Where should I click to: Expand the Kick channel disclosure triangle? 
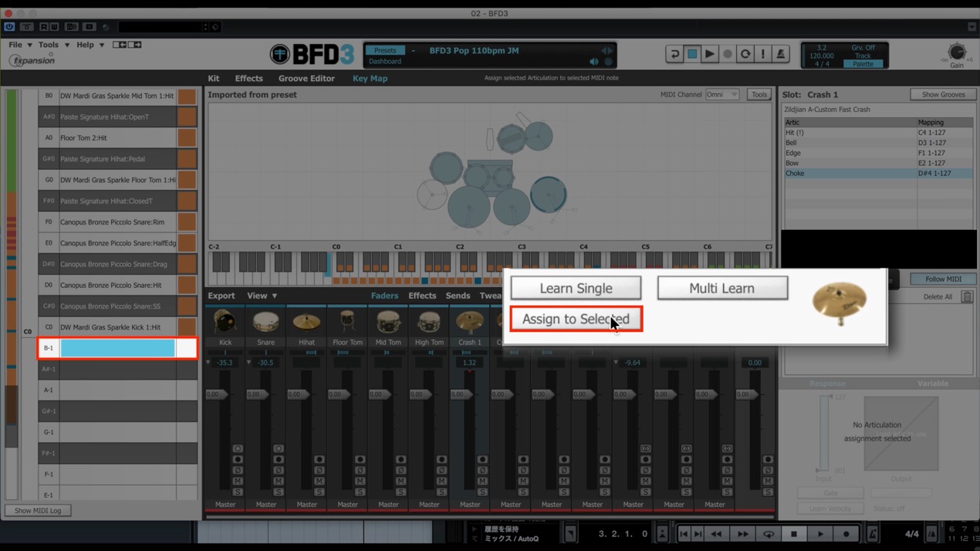coord(208,362)
